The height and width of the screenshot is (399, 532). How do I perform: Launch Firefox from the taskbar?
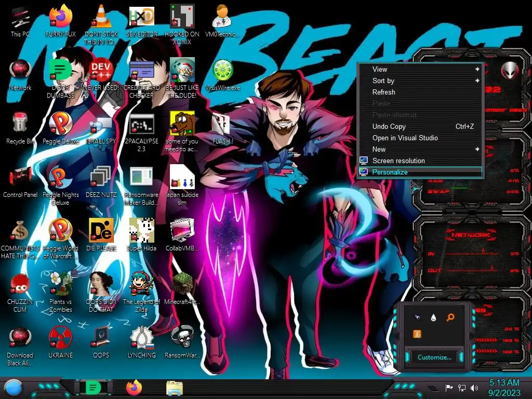click(134, 388)
